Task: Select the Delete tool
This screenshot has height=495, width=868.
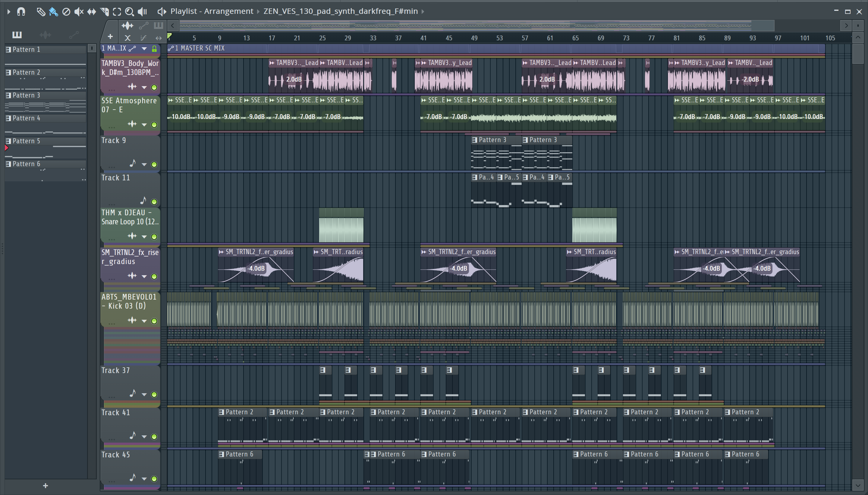Action: coord(66,11)
